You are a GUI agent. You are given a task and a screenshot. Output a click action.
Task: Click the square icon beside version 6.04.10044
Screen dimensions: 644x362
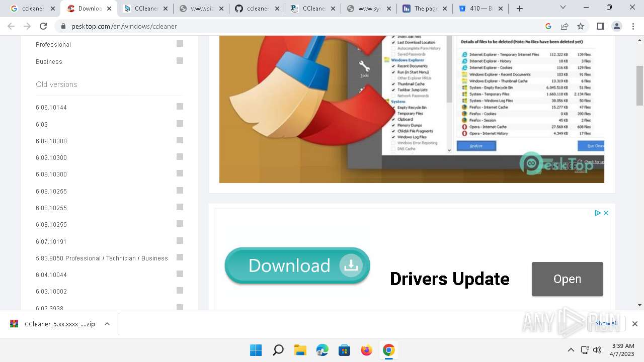point(180,274)
